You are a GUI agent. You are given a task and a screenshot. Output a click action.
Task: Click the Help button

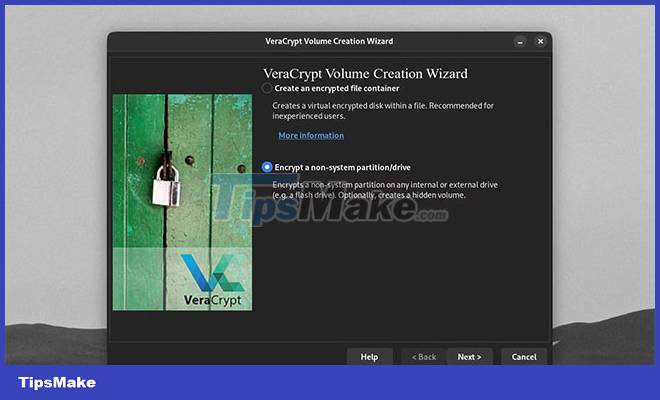369,357
